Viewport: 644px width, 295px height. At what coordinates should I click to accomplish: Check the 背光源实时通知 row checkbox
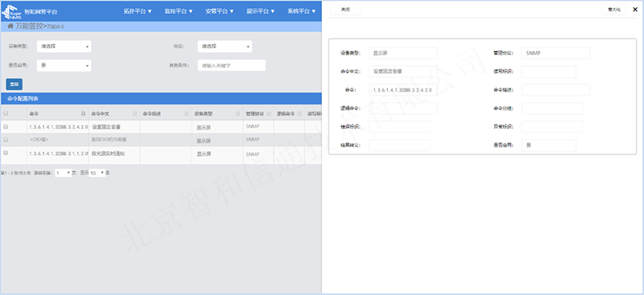(x=6, y=152)
